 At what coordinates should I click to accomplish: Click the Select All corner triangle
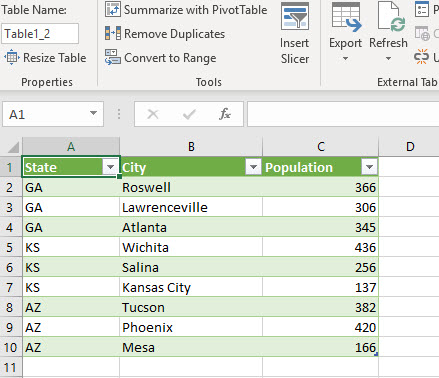coord(14,147)
